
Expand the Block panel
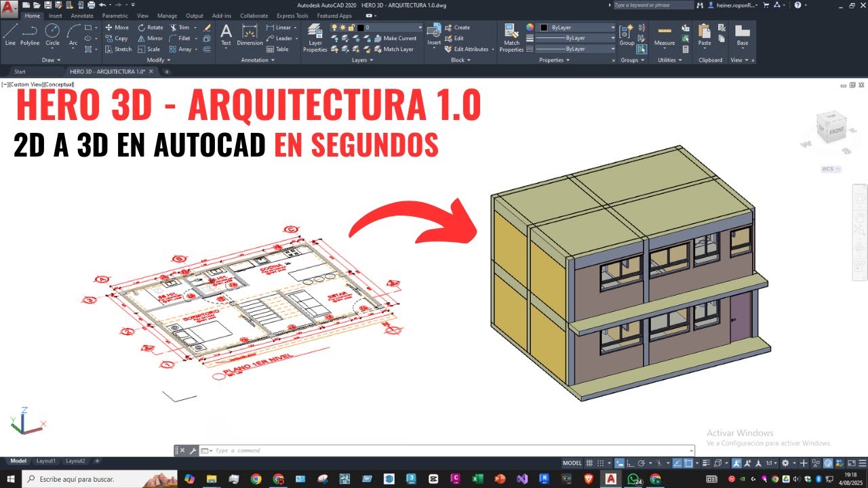tap(460, 60)
